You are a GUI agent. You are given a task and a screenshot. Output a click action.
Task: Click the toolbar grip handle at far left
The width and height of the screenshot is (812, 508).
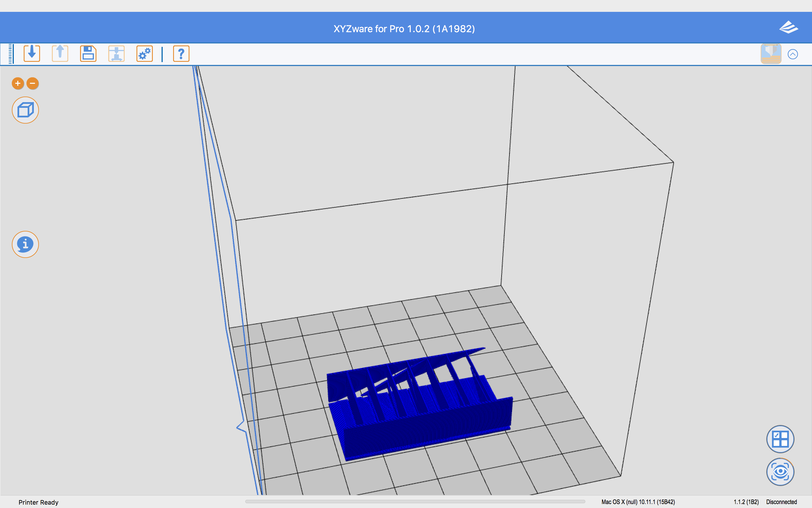click(x=11, y=54)
